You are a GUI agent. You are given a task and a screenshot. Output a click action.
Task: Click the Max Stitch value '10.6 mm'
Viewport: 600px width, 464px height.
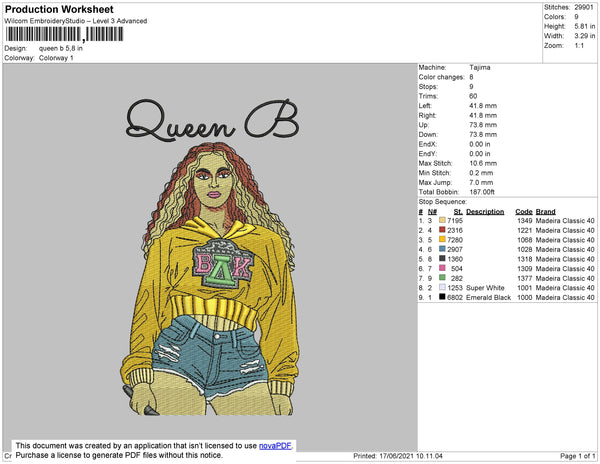coord(483,163)
